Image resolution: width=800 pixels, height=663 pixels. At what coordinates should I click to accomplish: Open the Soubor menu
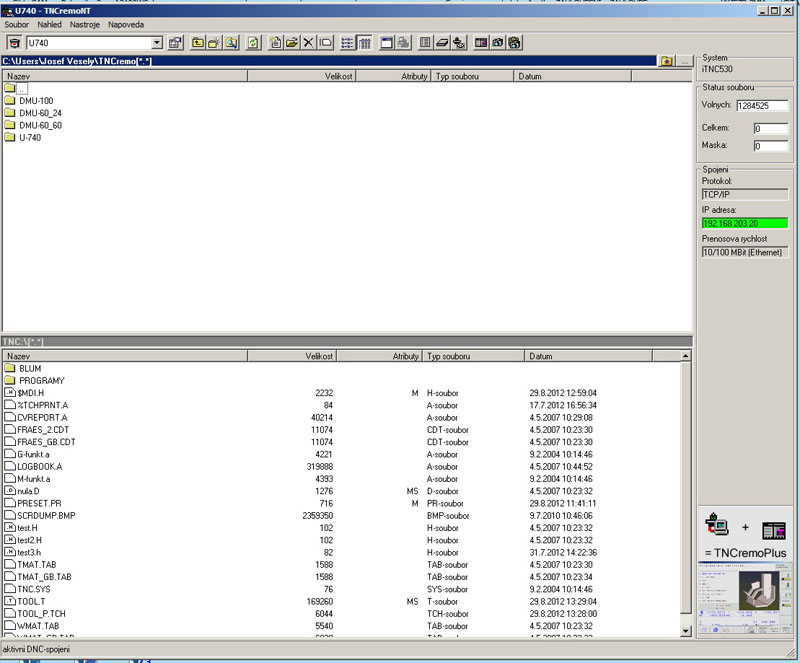[x=17, y=24]
